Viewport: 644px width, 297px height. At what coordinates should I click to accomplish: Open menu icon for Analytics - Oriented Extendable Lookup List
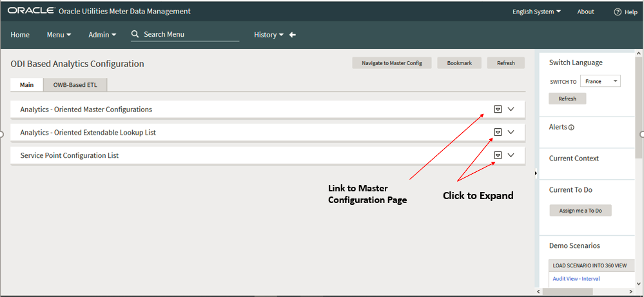click(x=498, y=132)
